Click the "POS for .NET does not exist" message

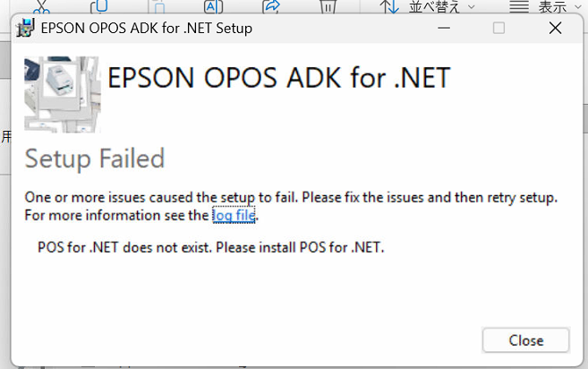point(210,247)
